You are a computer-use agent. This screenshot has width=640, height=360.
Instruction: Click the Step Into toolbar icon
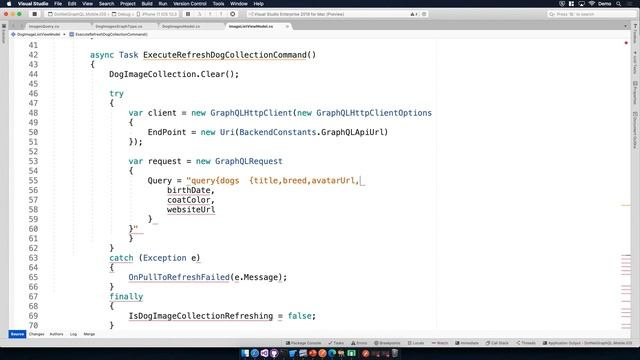[x=210, y=14]
